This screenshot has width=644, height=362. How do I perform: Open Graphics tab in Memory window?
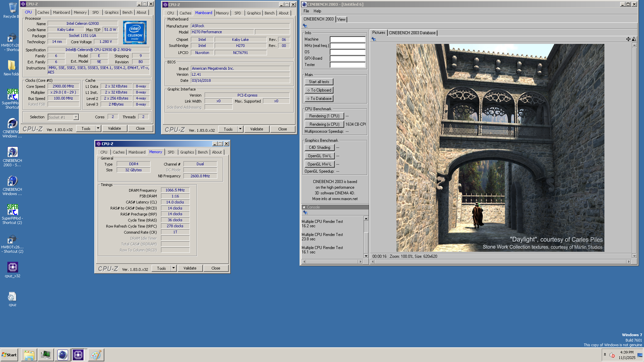187,152
